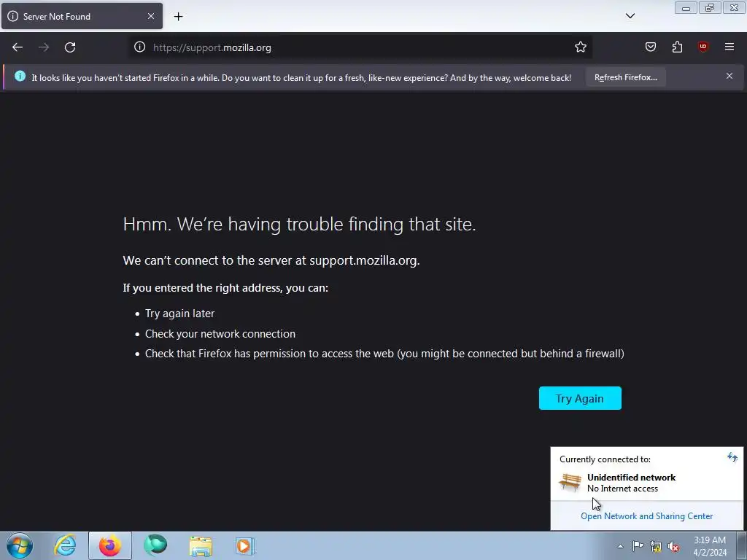
Task: Click the muted volume tray icon
Action: click(673, 547)
